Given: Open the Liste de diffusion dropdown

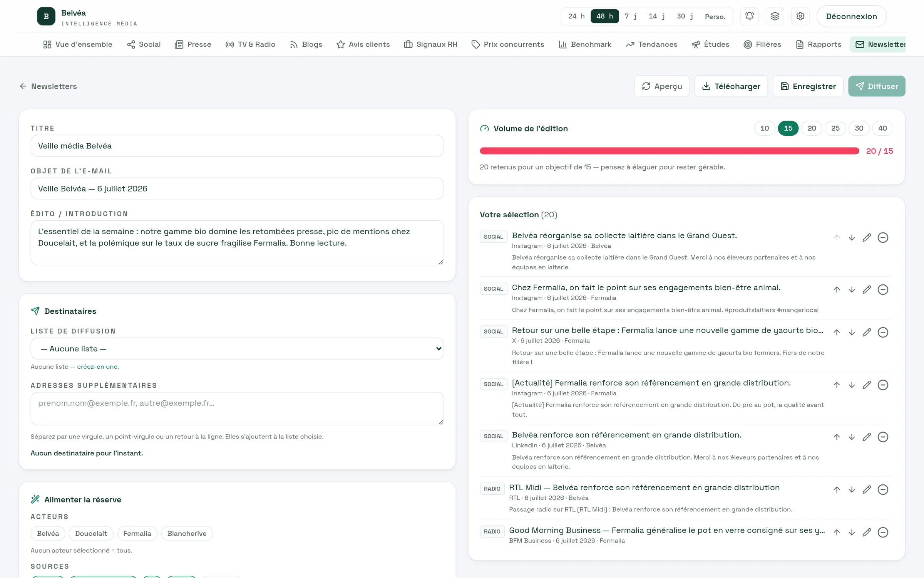Looking at the screenshot, I should pyautogui.click(x=237, y=349).
